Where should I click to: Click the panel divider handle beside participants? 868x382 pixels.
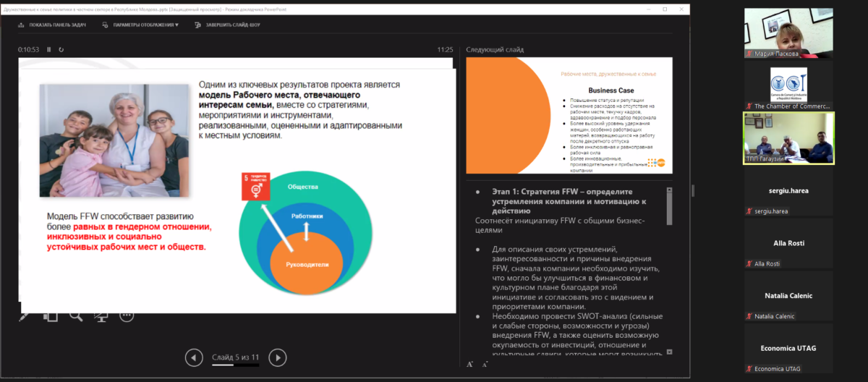tap(693, 191)
